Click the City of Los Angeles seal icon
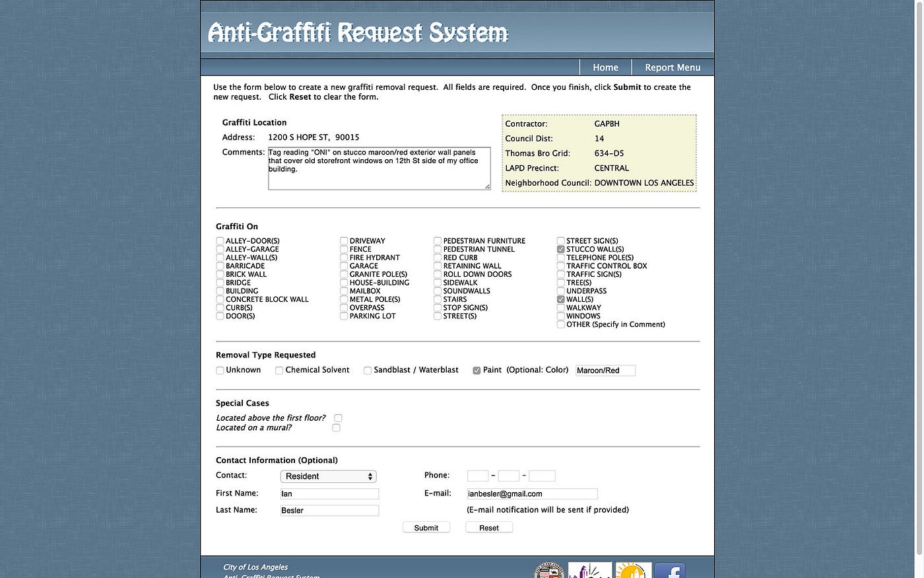 coord(548,570)
